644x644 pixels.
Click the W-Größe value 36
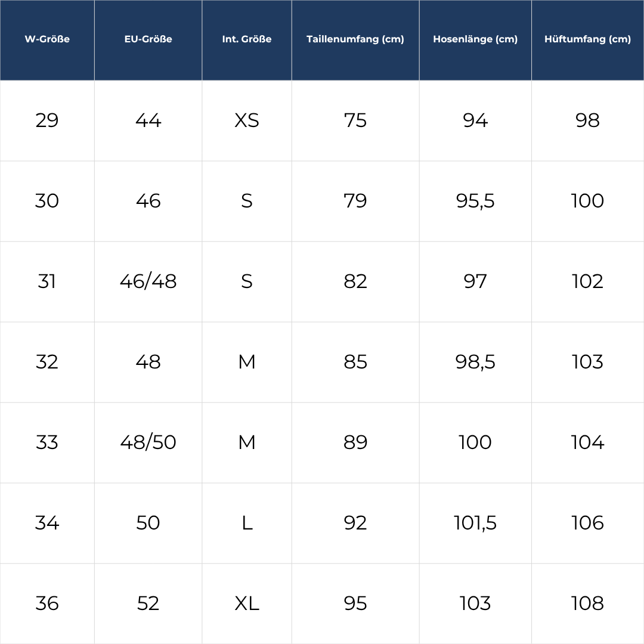click(47, 603)
